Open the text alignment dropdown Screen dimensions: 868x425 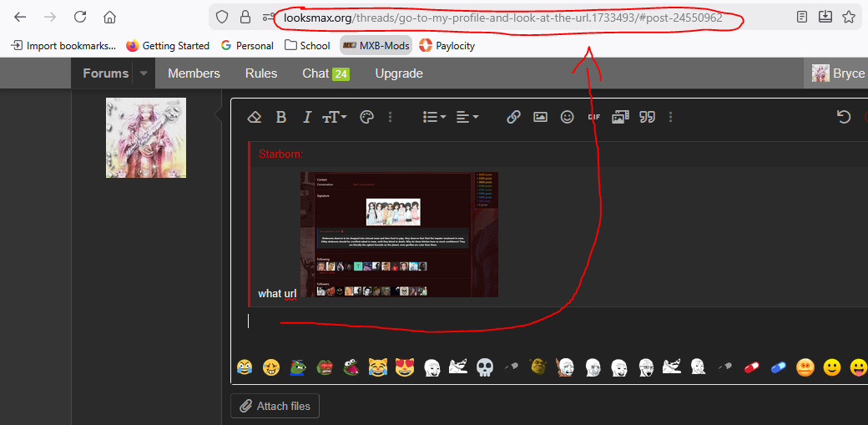pyautogui.click(x=467, y=118)
